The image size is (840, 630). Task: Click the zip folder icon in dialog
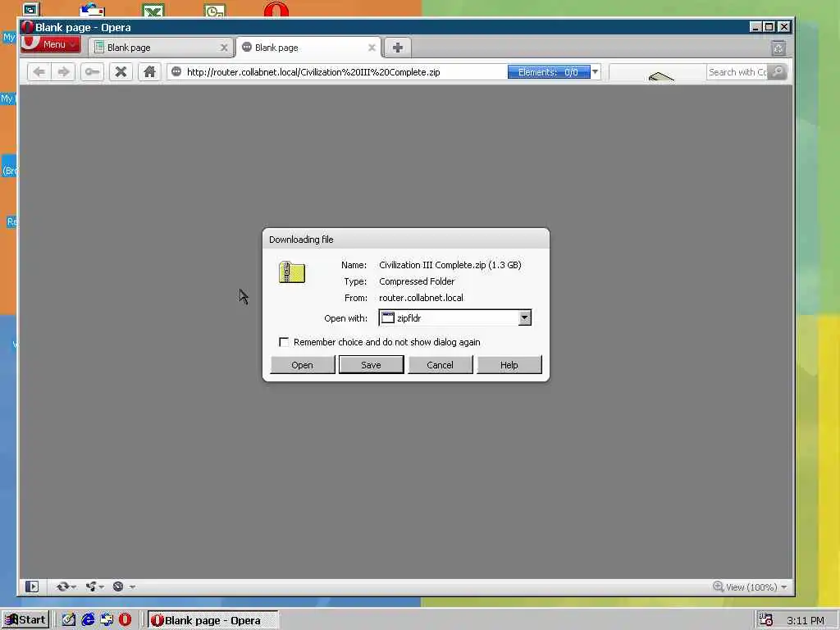pos(292,272)
